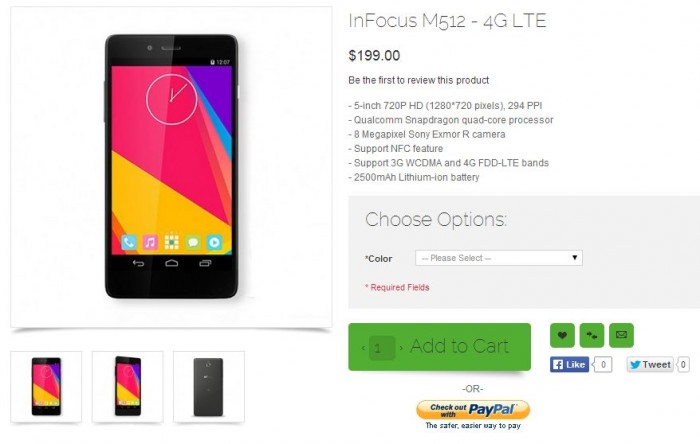Click the InFocus M512 product title
The width and height of the screenshot is (700, 444).
point(447,21)
